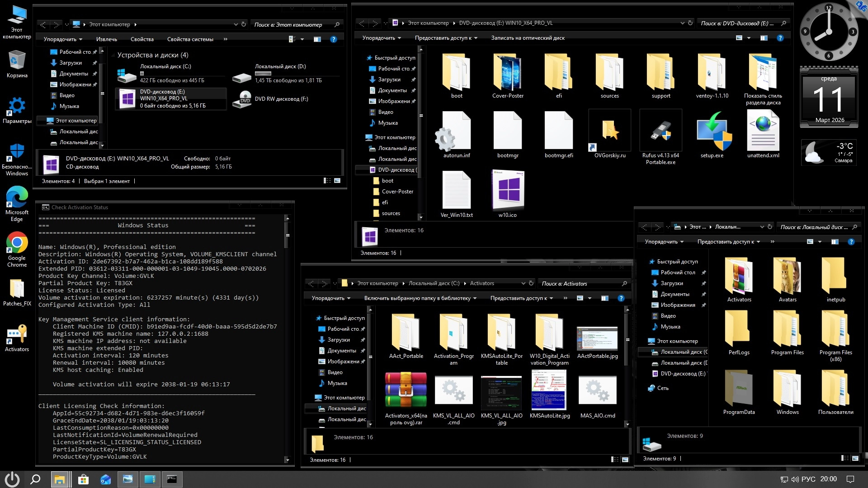Open Rufus v4.13 x64 Portable.exe file
Screen dimensions: 868x488
pos(660,131)
